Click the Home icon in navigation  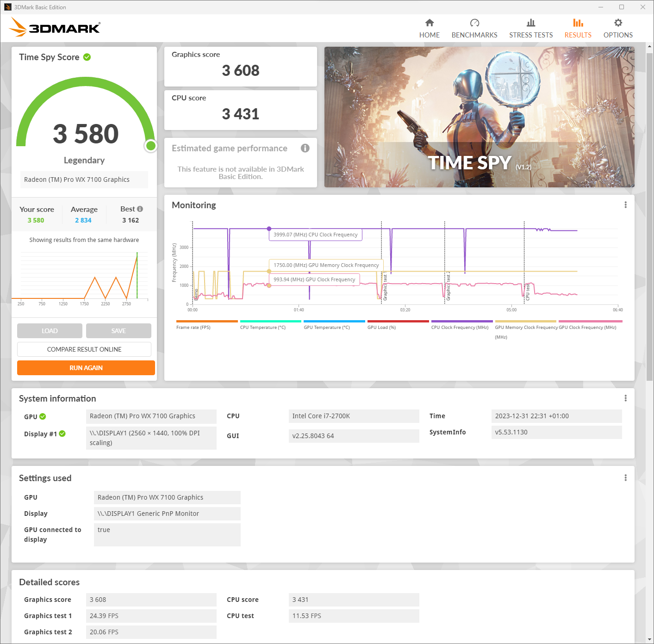(430, 23)
